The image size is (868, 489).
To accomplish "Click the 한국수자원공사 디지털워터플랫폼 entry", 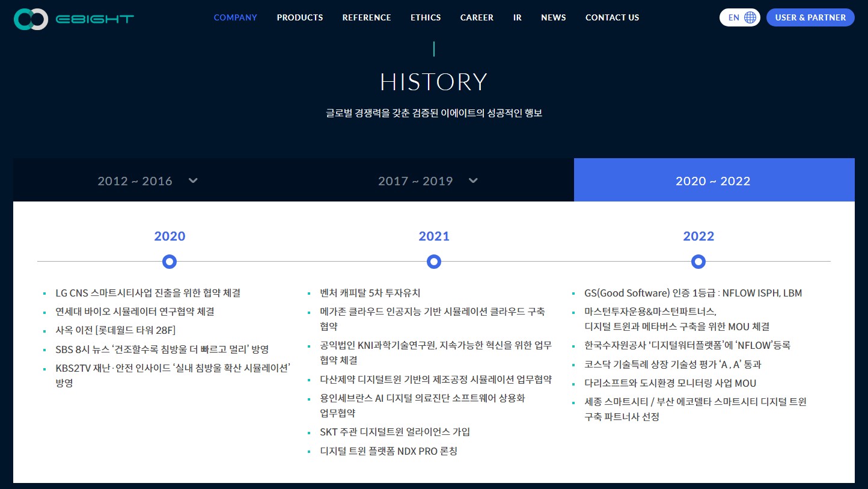I will click(x=687, y=345).
